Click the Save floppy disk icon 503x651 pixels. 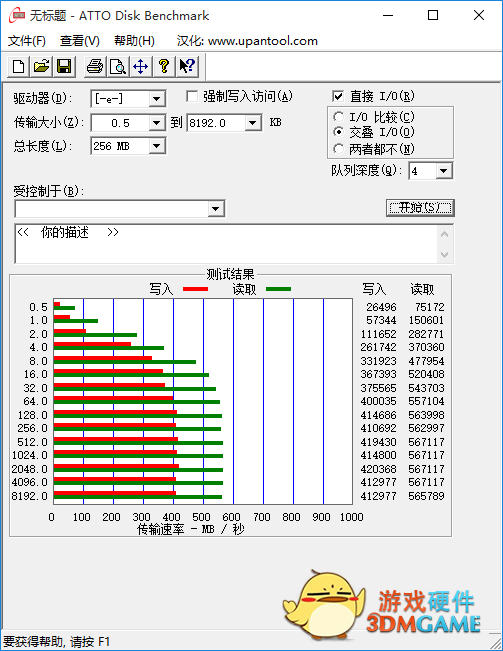[64, 66]
